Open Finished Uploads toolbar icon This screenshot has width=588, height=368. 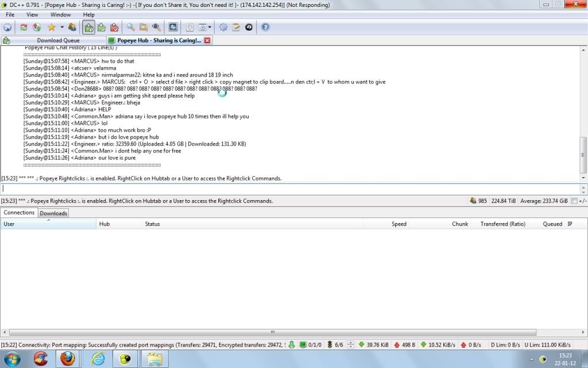[x=114, y=28]
